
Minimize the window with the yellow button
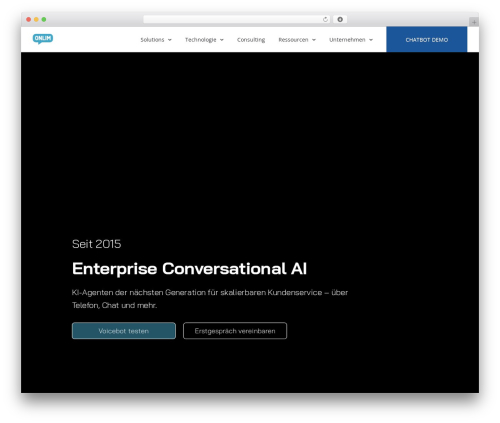point(36,20)
